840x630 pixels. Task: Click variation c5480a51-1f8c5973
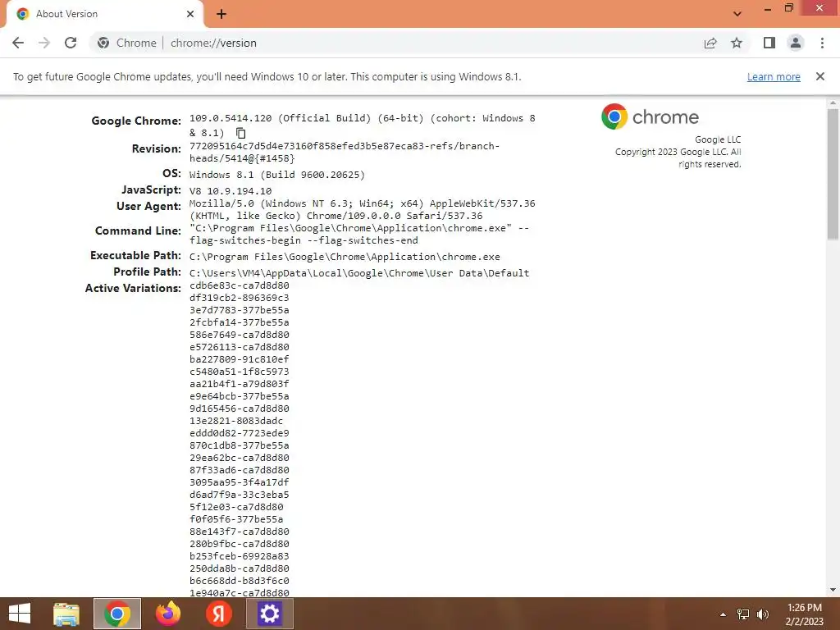point(239,372)
